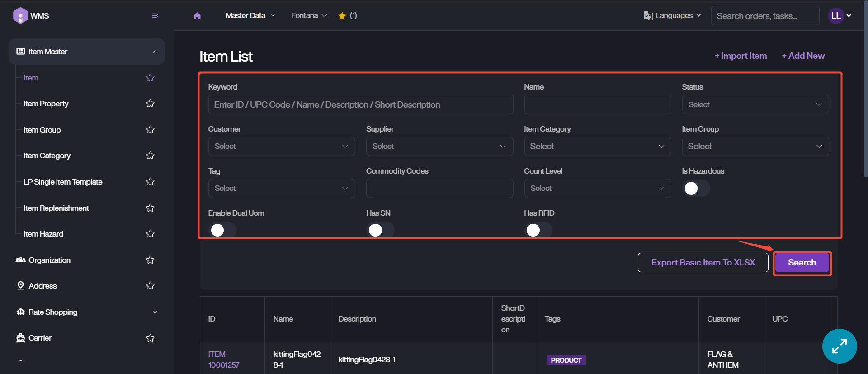Star the Item Hazard menu entry

click(x=151, y=234)
